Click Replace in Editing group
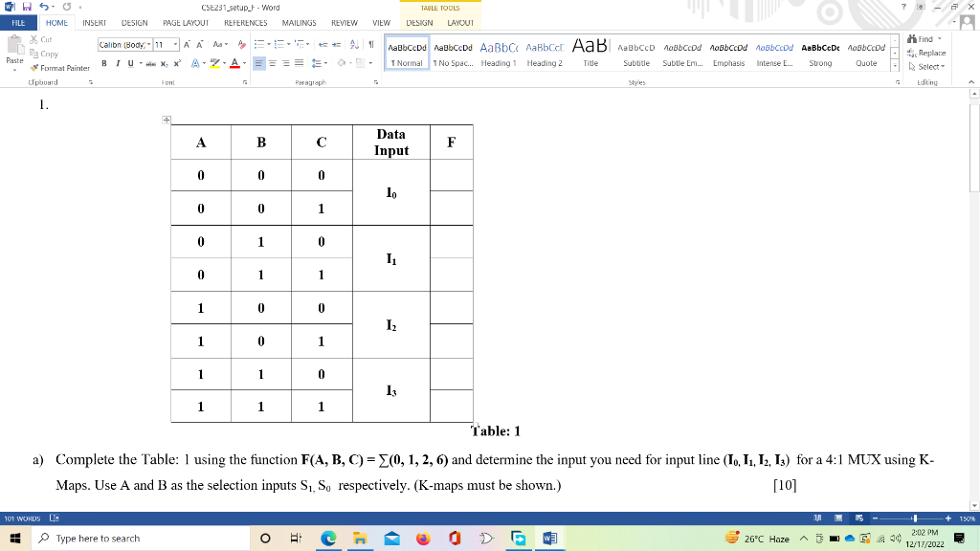This screenshot has width=980, height=551. [x=926, y=53]
